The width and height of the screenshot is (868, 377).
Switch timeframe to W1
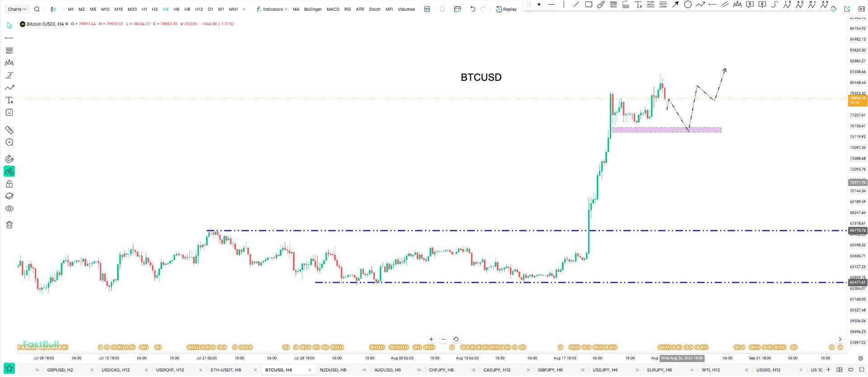pos(221,9)
